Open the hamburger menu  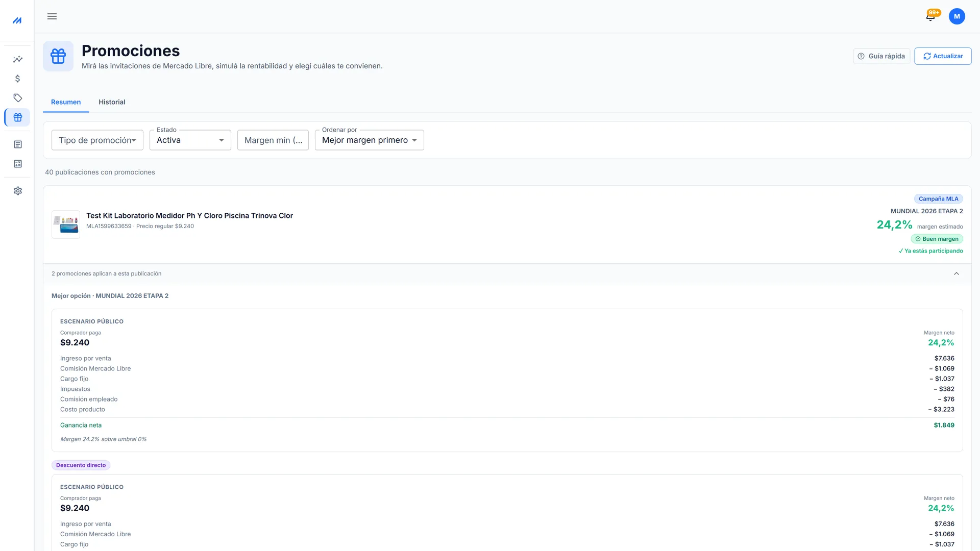(x=52, y=16)
